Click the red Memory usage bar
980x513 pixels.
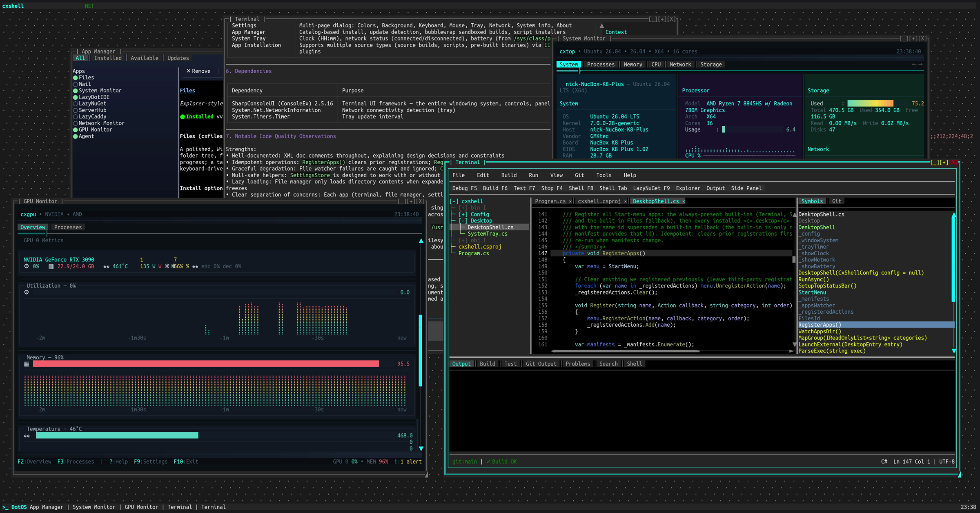tap(206, 364)
